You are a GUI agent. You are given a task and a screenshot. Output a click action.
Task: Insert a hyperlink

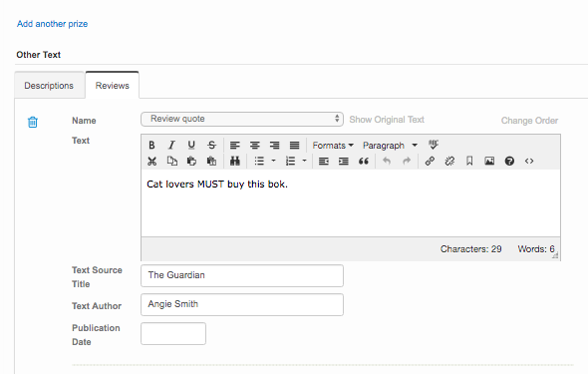tap(430, 161)
